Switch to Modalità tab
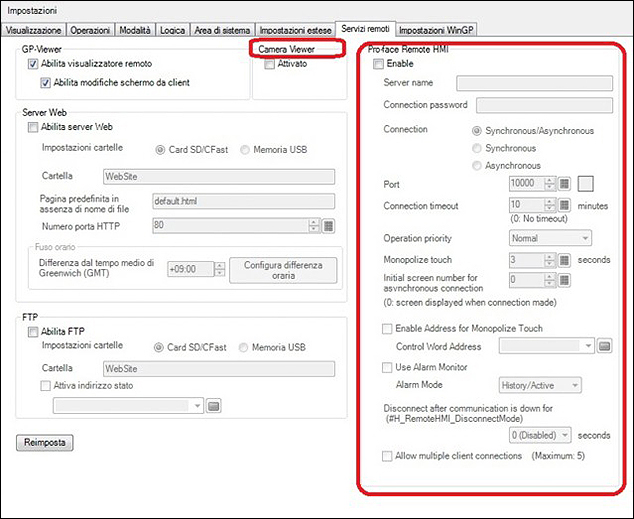 point(135,30)
